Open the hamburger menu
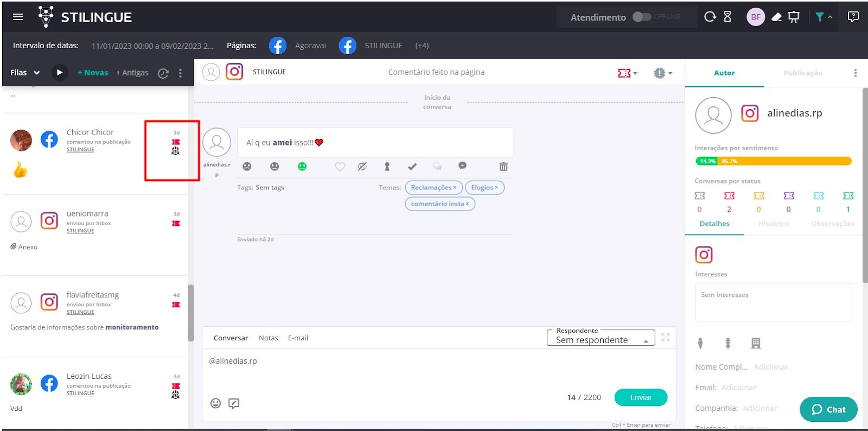This screenshot has width=868, height=431. click(x=18, y=17)
